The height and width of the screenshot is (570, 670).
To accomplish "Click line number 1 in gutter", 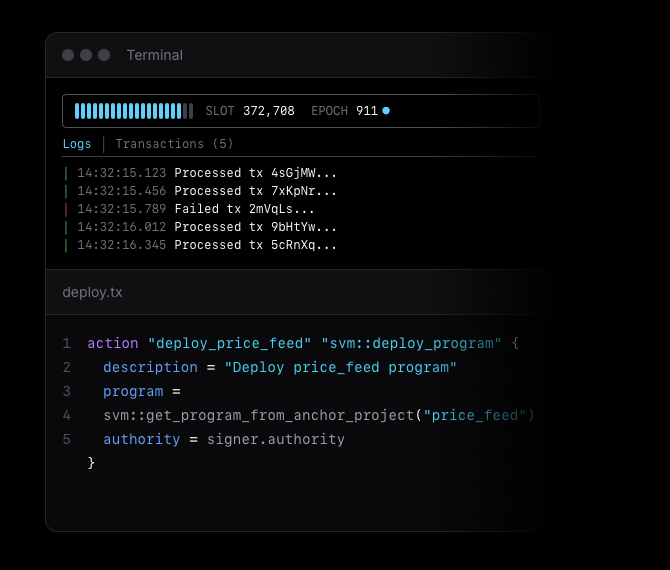I will 67,343.
